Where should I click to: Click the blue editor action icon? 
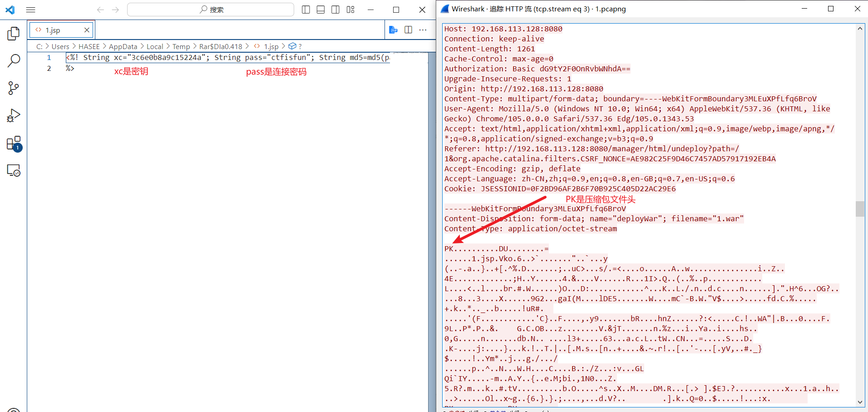point(394,30)
